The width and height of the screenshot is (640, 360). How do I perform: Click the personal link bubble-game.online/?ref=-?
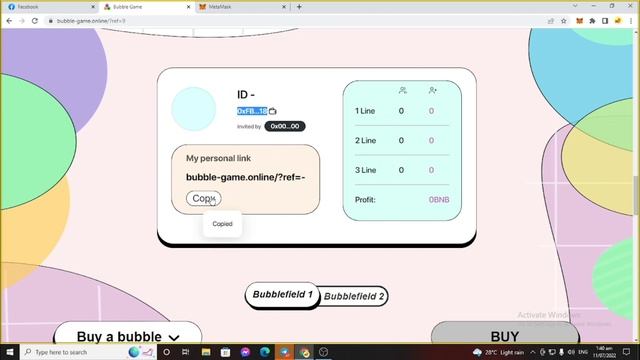click(245, 177)
